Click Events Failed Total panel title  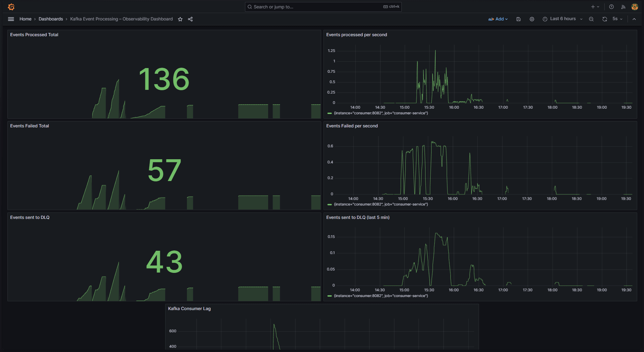30,126
